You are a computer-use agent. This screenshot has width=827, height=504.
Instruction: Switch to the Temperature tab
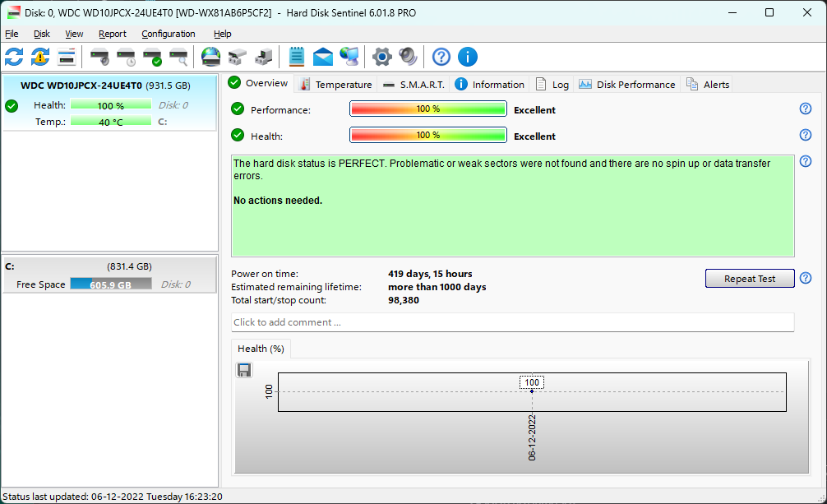[x=335, y=84]
